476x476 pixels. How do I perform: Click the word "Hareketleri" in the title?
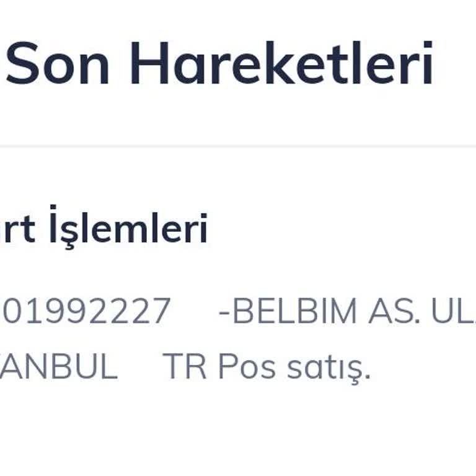(281, 64)
